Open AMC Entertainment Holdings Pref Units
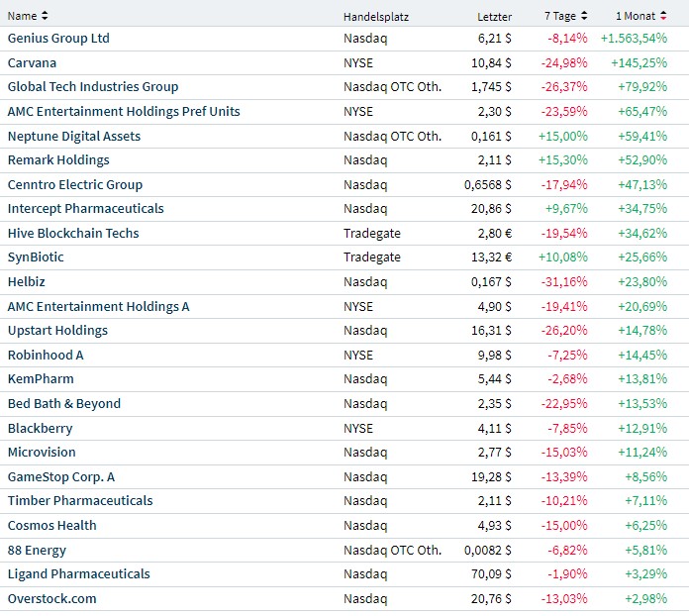Viewport: 689px width, 616px height. point(124,112)
